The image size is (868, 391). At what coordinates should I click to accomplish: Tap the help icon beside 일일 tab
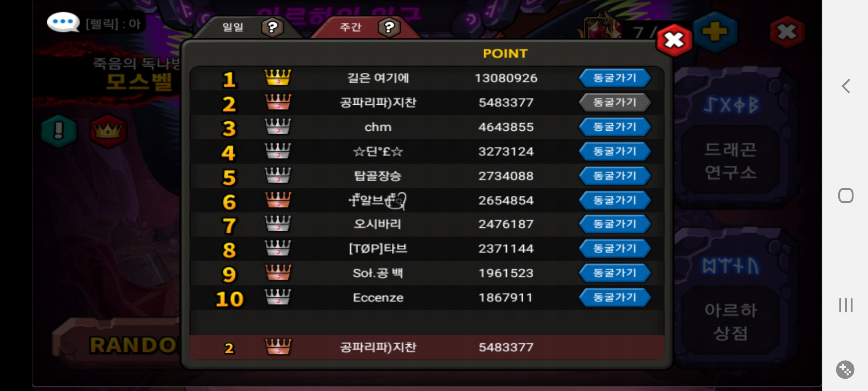click(273, 27)
